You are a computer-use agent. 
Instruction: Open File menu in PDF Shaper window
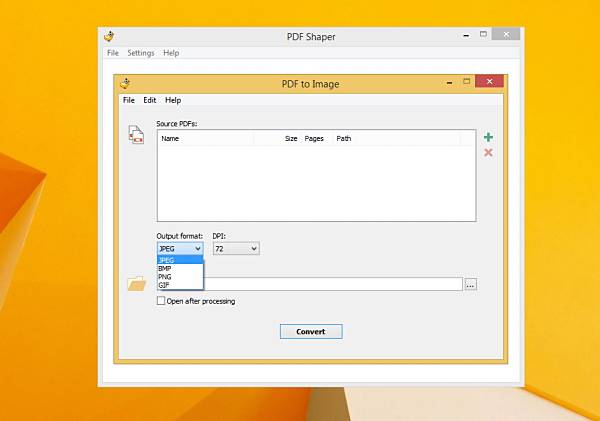[x=113, y=53]
